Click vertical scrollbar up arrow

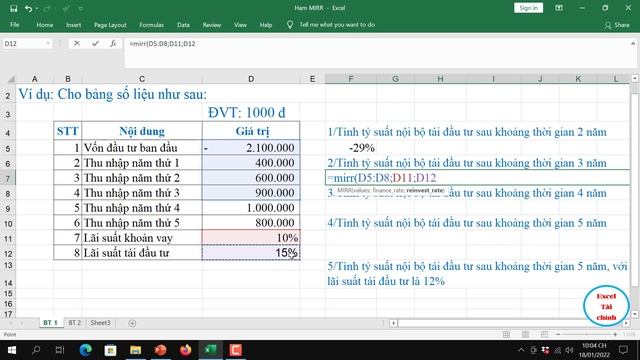coord(635,78)
